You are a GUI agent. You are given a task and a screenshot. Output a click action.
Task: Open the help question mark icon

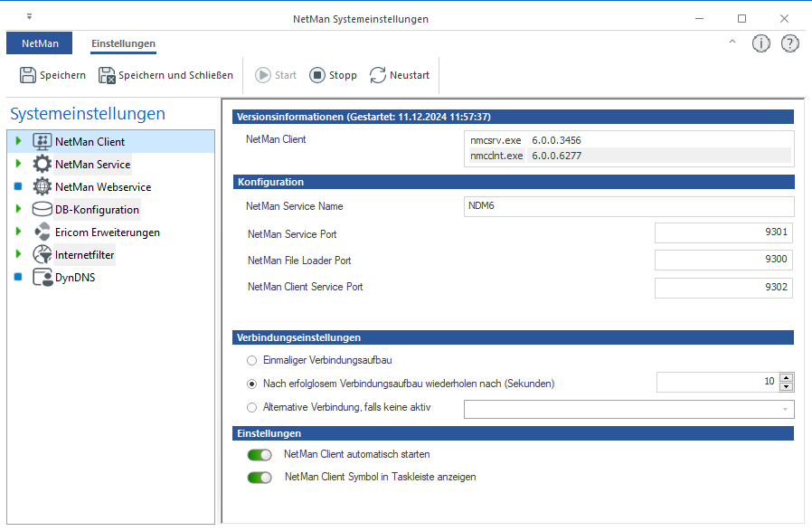point(789,43)
